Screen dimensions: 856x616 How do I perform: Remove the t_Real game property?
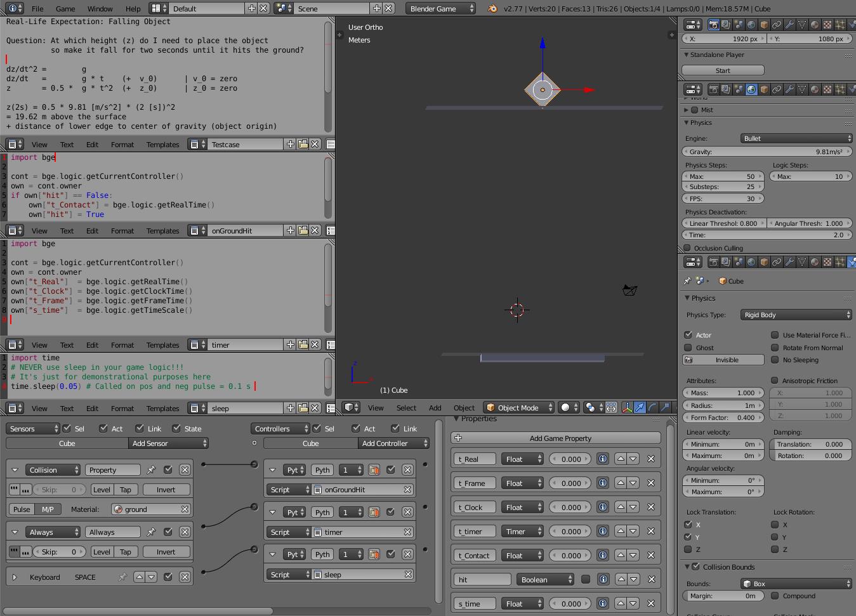[x=651, y=459]
